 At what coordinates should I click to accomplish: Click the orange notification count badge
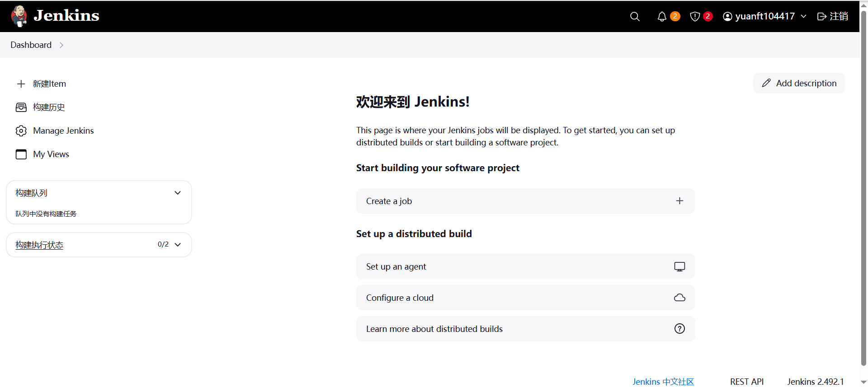[x=675, y=16]
